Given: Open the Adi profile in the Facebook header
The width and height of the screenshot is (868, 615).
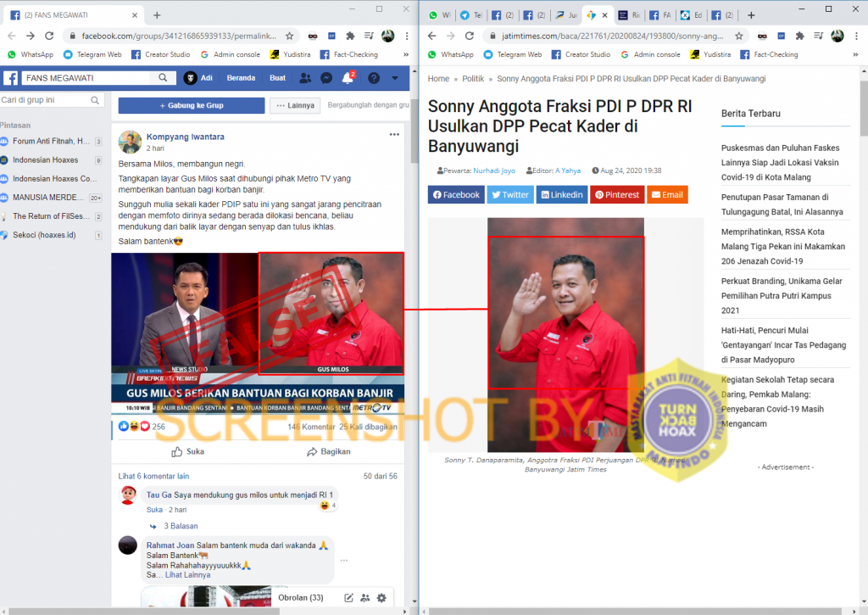Looking at the screenshot, I should [x=198, y=78].
